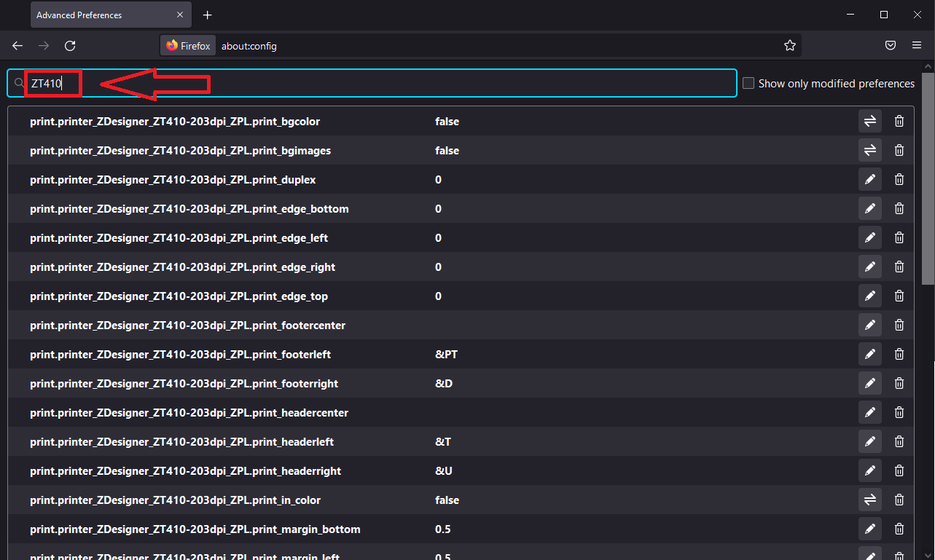Image resolution: width=935 pixels, height=560 pixels.
Task: Edit the print_headerright preference value
Action: click(x=869, y=470)
